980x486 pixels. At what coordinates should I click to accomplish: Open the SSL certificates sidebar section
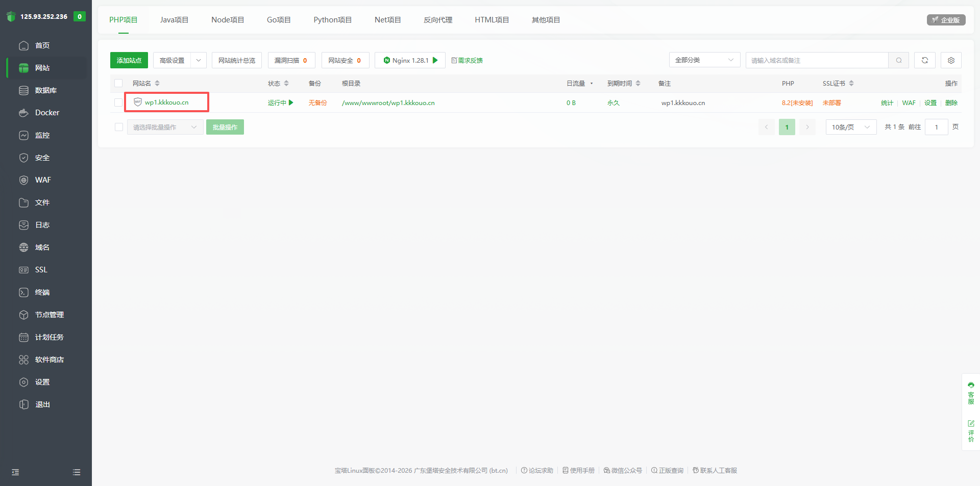point(40,270)
